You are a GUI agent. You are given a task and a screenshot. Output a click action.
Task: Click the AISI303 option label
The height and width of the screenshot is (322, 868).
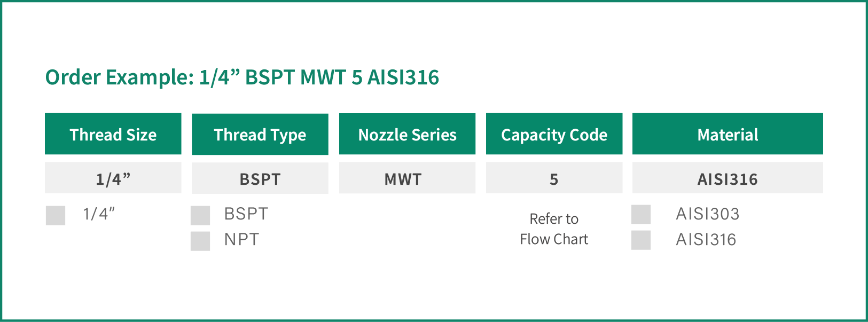coord(708,214)
